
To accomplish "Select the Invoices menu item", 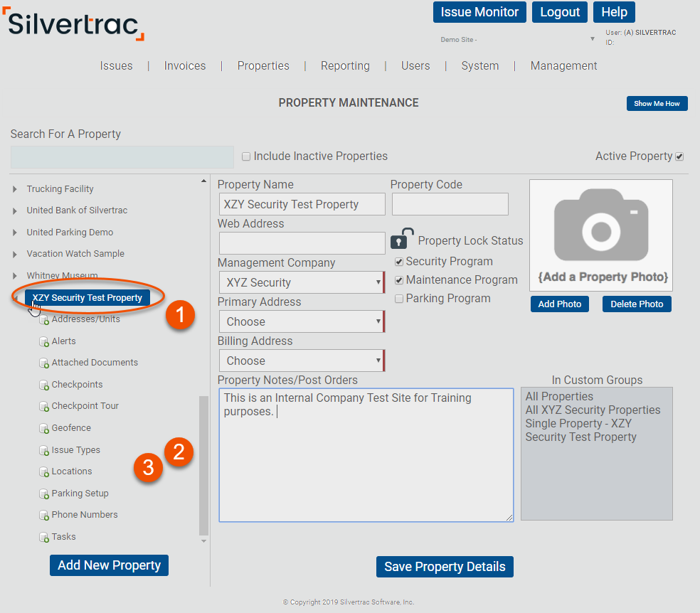I will [184, 65].
